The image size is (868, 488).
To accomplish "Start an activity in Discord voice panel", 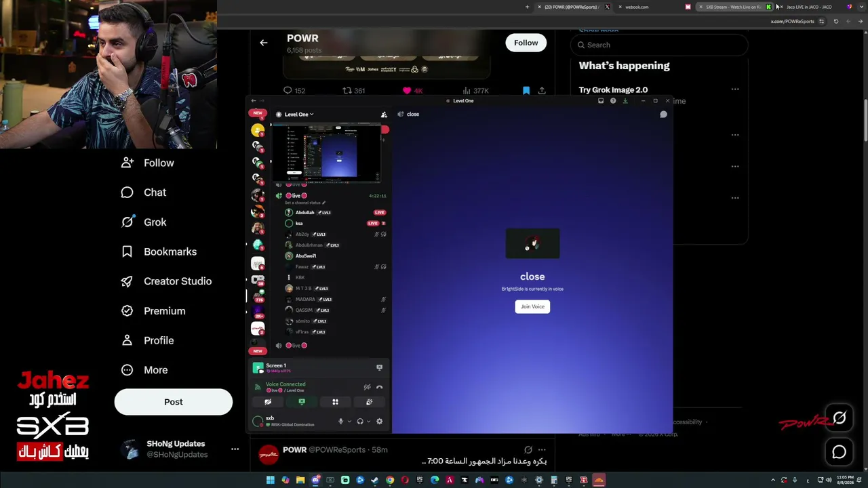I will click(335, 402).
